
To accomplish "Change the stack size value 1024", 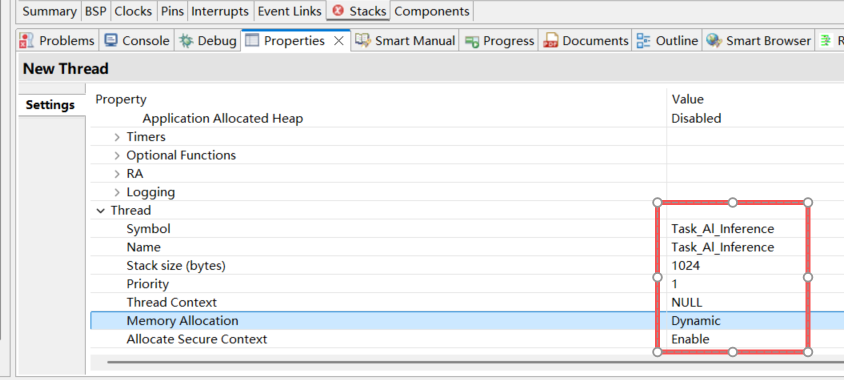I will pyautogui.click(x=685, y=265).
